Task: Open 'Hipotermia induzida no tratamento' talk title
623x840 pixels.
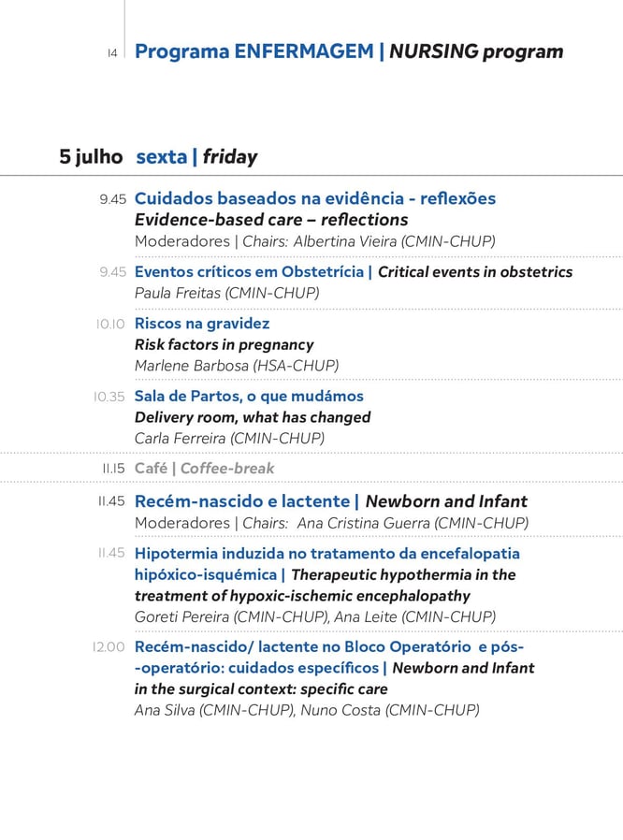Action: [326, 554]
